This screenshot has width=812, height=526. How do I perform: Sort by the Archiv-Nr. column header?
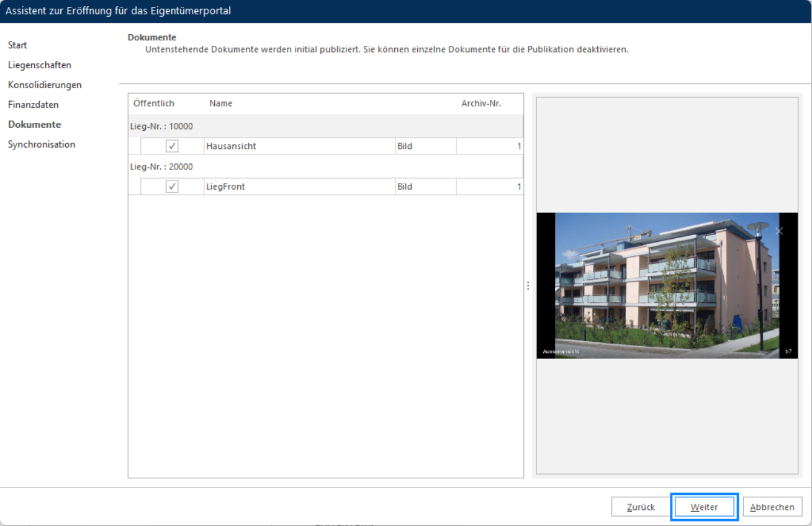[x=481, y=104]
